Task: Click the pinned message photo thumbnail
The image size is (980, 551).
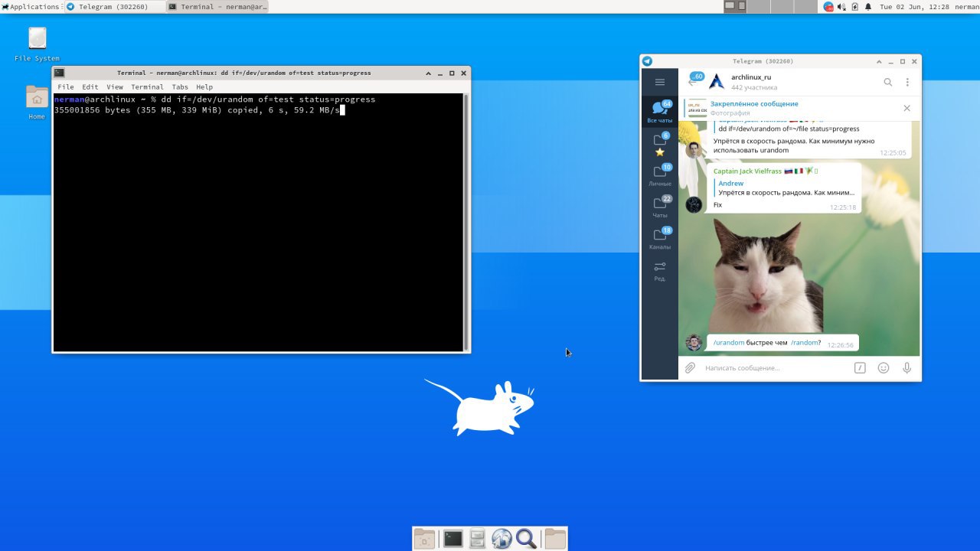Action: [x=697, y=108]
